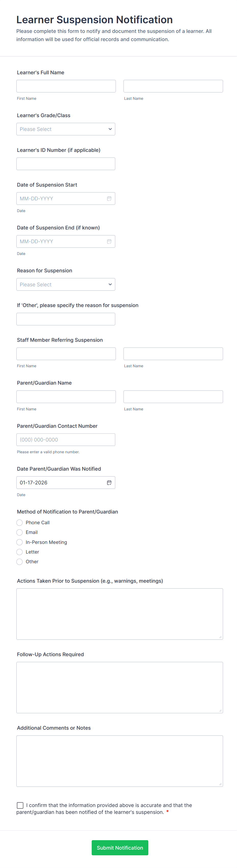Click the Staff Member First Name field
The width and height of the screenshot is (237, 868).
(x=66, y=353)
